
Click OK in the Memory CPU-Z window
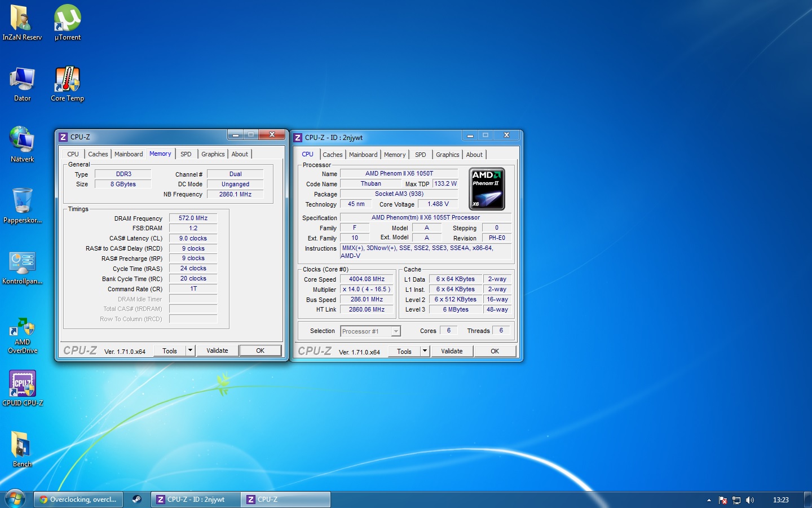261,351
